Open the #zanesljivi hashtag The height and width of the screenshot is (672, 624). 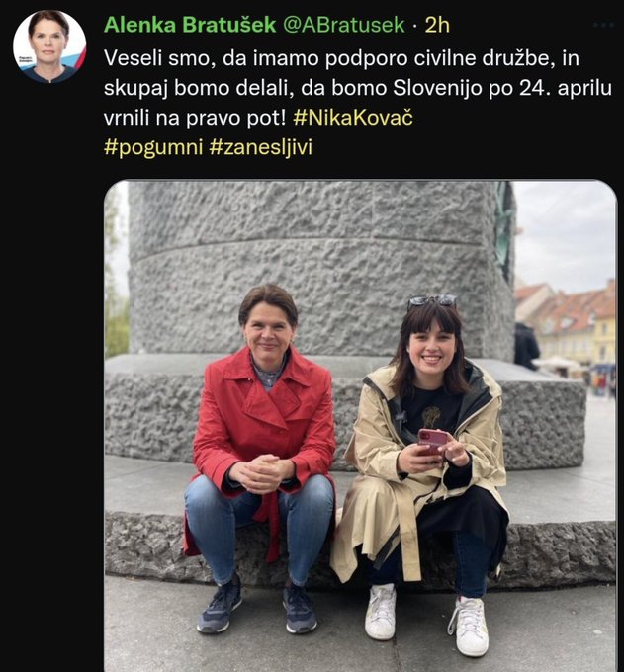pos(260,147)
